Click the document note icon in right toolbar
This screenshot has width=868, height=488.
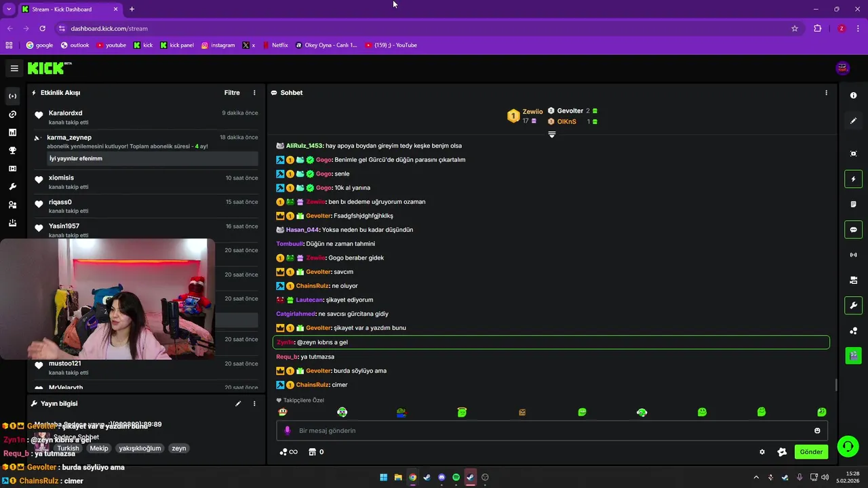[853, 204]
